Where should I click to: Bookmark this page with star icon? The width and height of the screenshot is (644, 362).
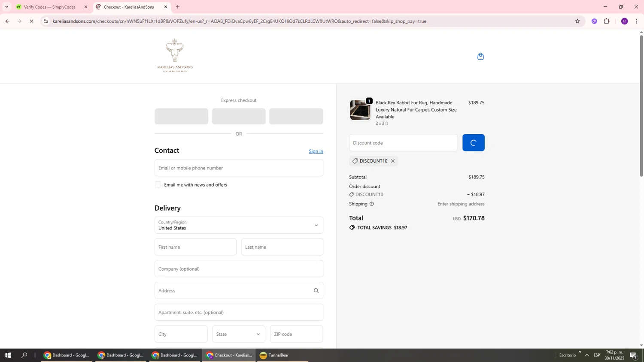[x=577, y=21]
